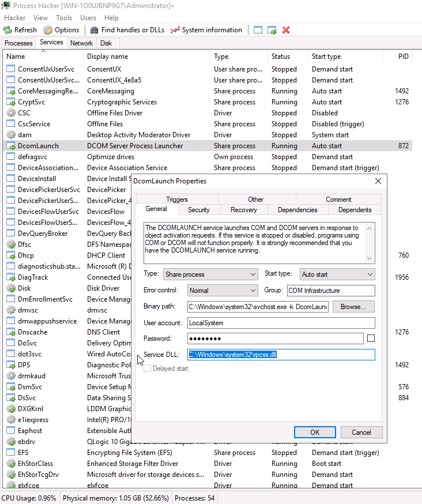Viewport: 422px width, 504px height.
Task: Click the red X kill window icon
Action: pos(286,30)
